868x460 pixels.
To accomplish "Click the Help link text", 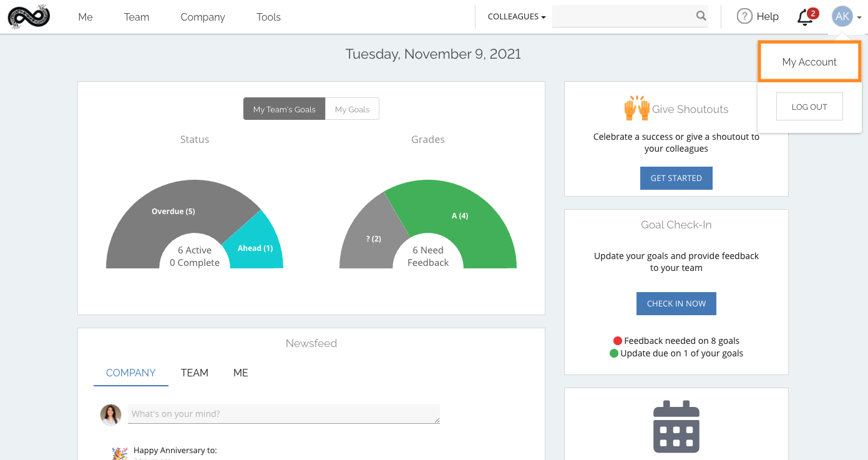I will pos(768,17).
